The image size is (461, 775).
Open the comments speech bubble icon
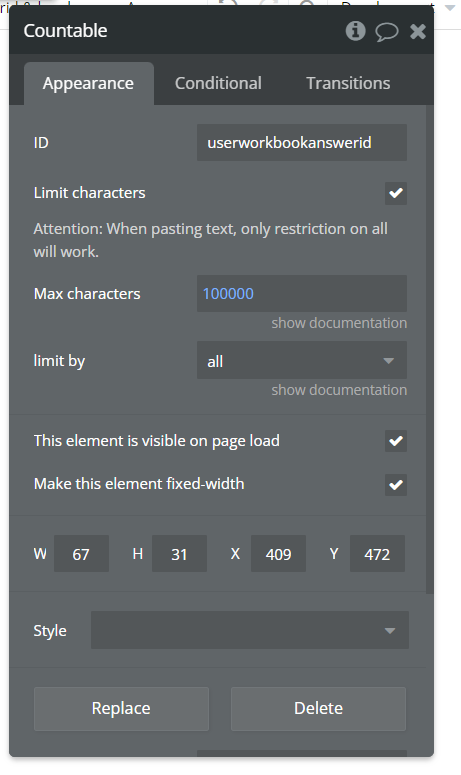(386, 32)
